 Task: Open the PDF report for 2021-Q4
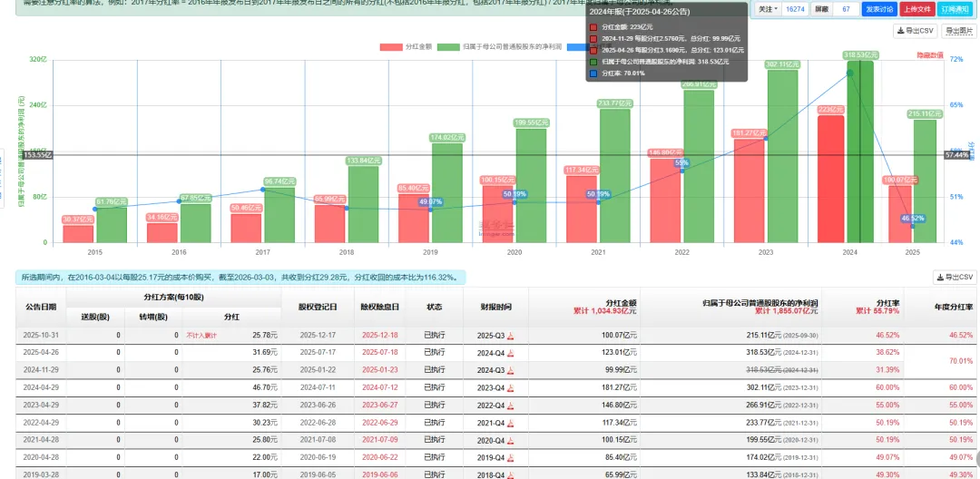(511, 422)
